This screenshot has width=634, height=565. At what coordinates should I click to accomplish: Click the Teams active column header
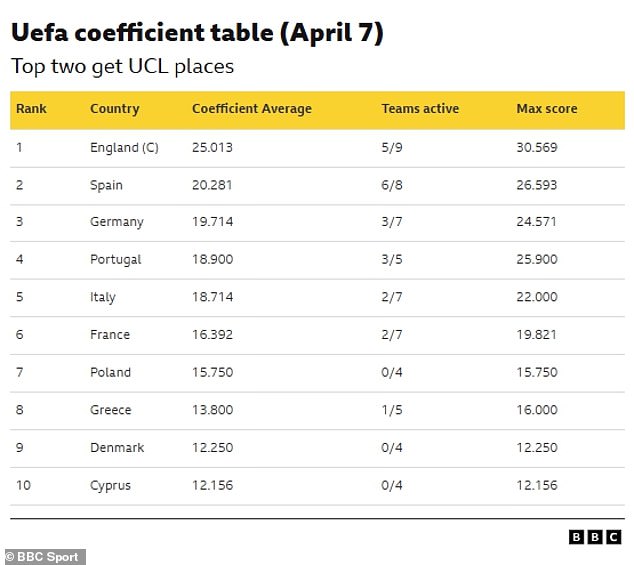420,109
